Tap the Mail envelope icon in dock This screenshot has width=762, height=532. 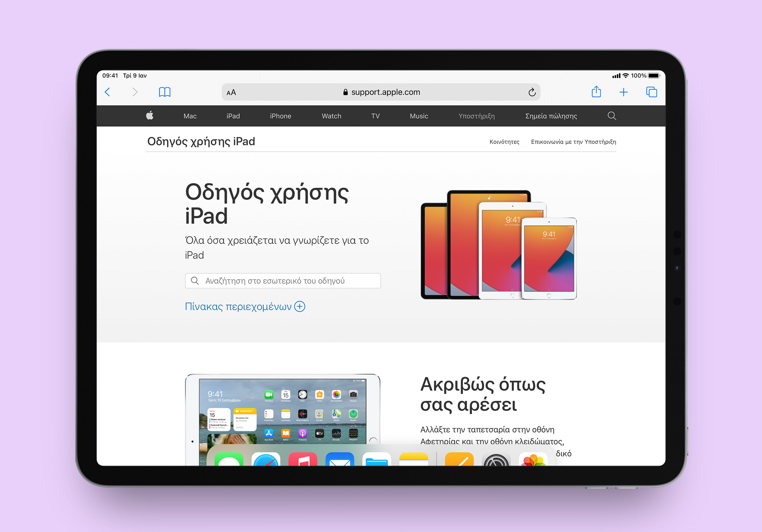pos(340,459)
